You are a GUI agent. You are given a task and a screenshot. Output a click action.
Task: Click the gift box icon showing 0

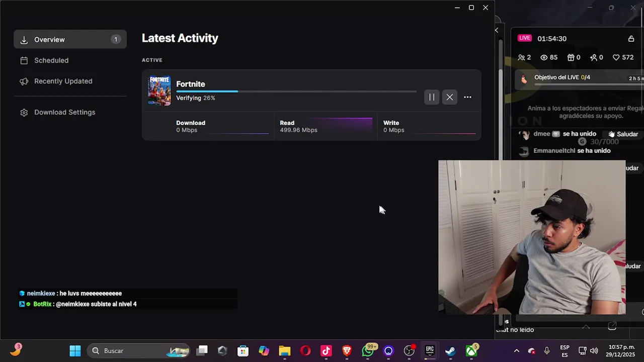(571, 57)
